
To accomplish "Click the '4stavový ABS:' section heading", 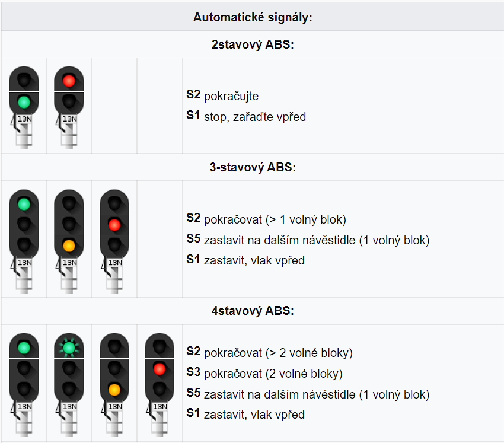I will pyautogui.click(x=253, y=311).
